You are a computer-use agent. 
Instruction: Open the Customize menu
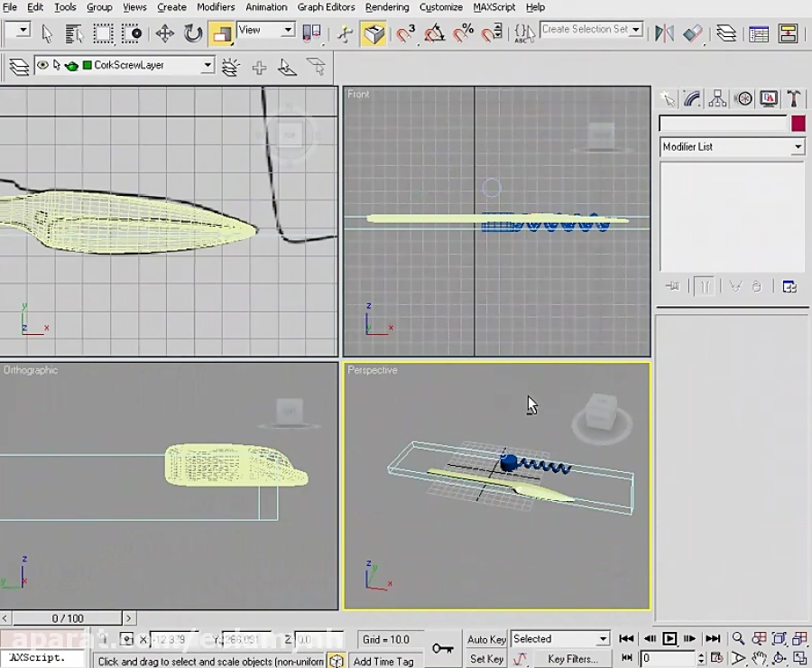[440, 7]
